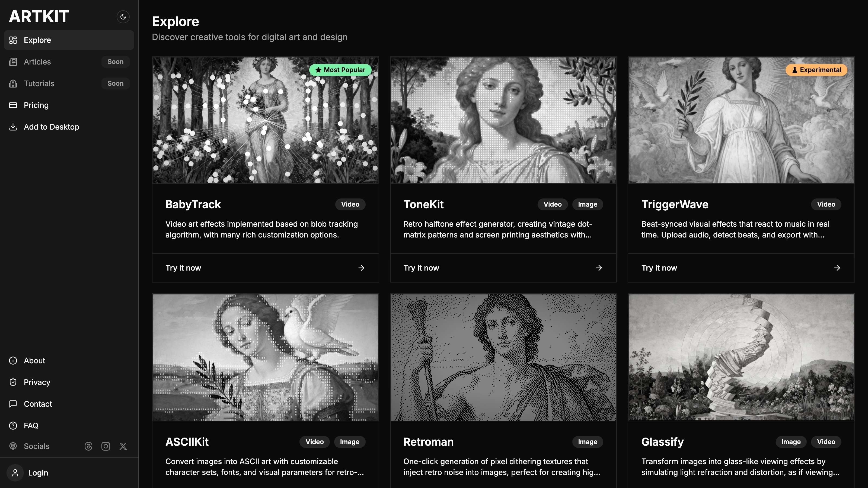Viewport: 868px width, 488px height.
Task: Click the Articles newspaper icon
Action: (13, 62)
